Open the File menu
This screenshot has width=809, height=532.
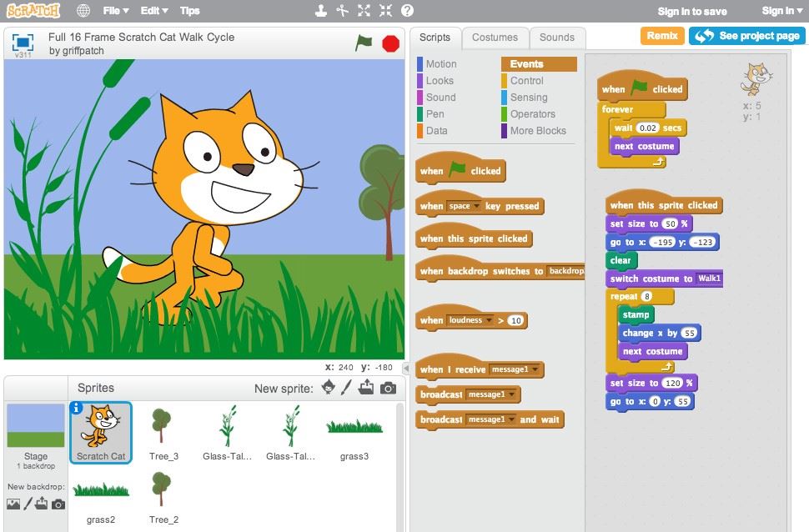tap(116, 10)
